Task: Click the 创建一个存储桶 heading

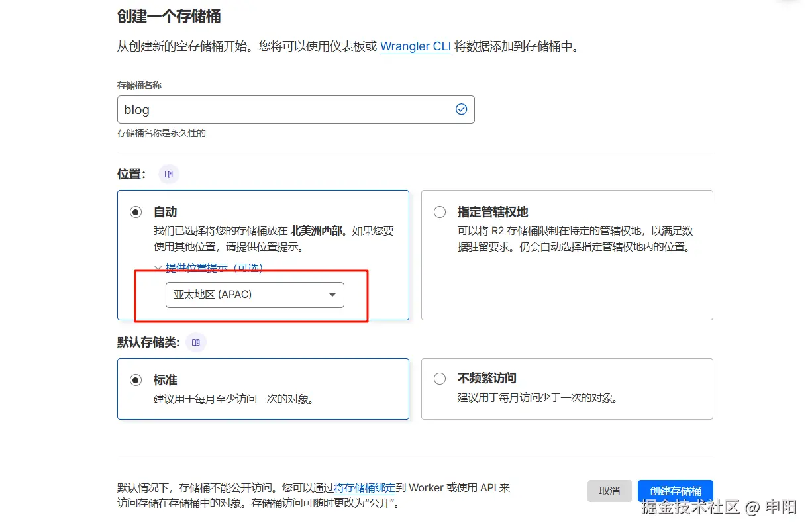Action: [169, 15]
